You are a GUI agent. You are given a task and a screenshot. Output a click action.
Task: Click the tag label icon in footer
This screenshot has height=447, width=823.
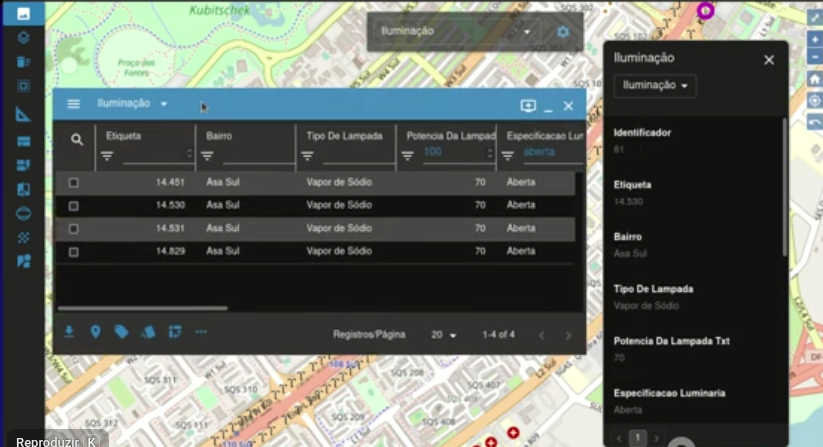tap(121, 332)
